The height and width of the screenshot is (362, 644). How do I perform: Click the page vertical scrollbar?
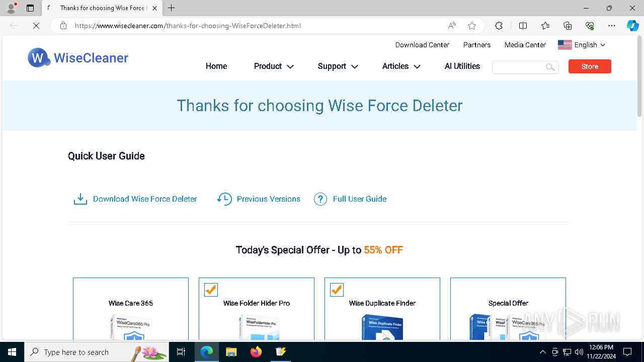tap(640, 77)
